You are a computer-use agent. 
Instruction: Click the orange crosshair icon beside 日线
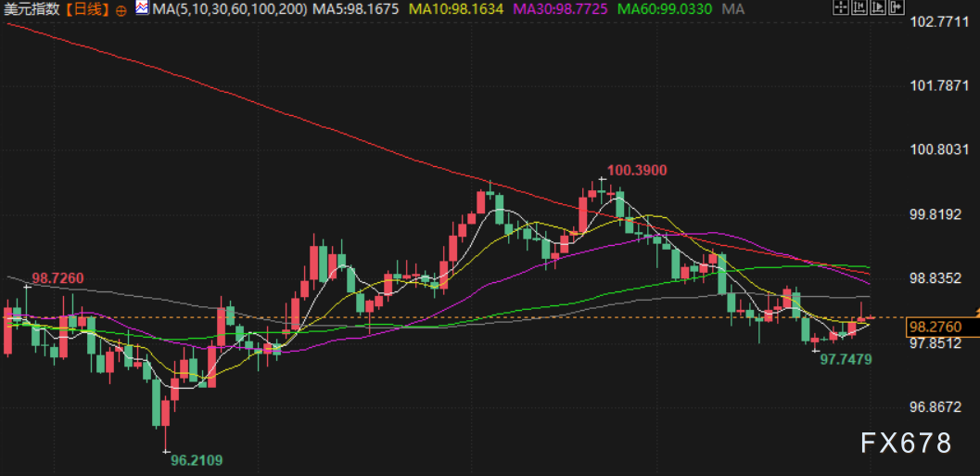[x=122, y=9]
